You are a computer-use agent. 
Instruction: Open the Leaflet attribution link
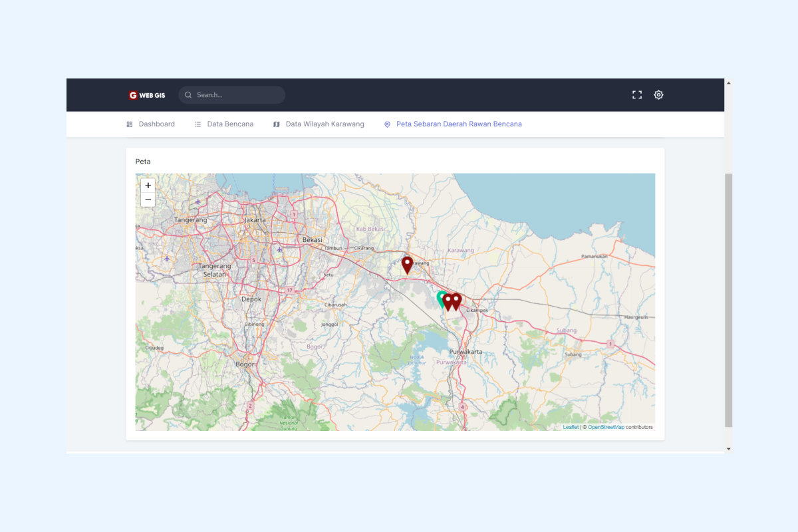click(x=571, y=427)
